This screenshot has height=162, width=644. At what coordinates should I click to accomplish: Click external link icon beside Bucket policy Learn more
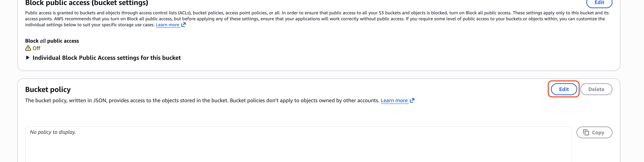pos(412,100)
